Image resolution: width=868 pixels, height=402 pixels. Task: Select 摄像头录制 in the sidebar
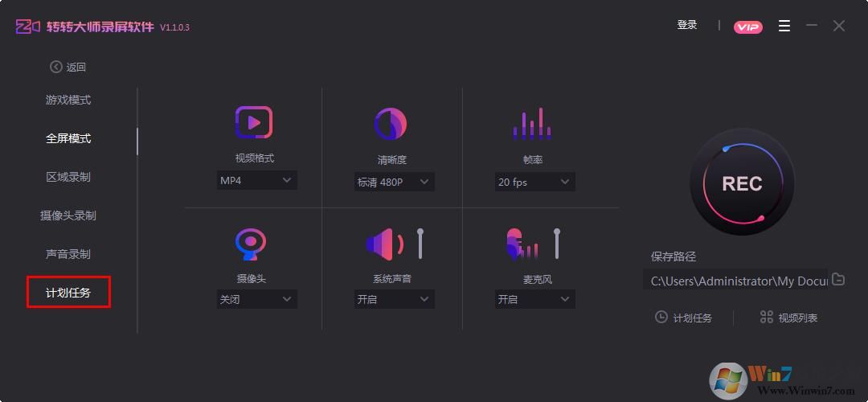click(68, 215)
